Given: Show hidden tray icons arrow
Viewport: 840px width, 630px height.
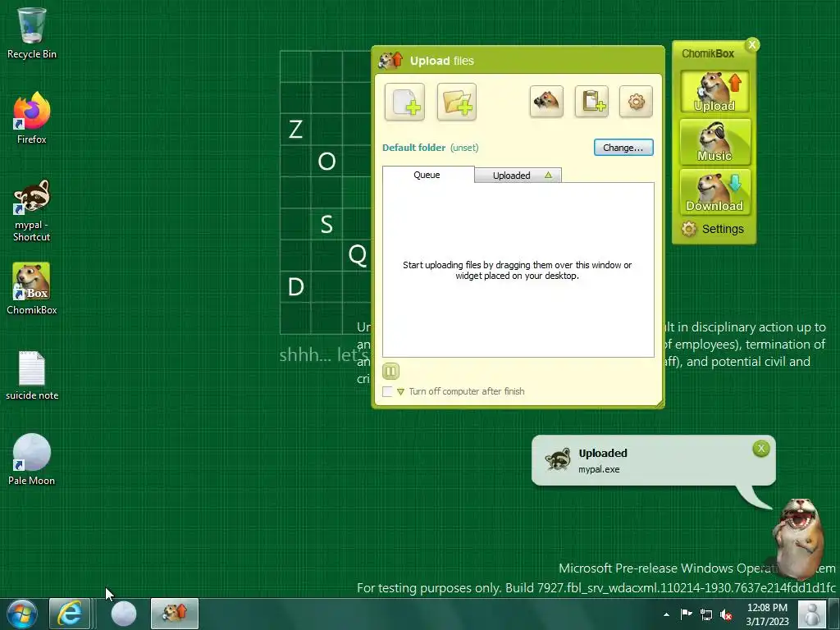Looking at the screenshot, I should pyautogui.click(x=666, y=614).
